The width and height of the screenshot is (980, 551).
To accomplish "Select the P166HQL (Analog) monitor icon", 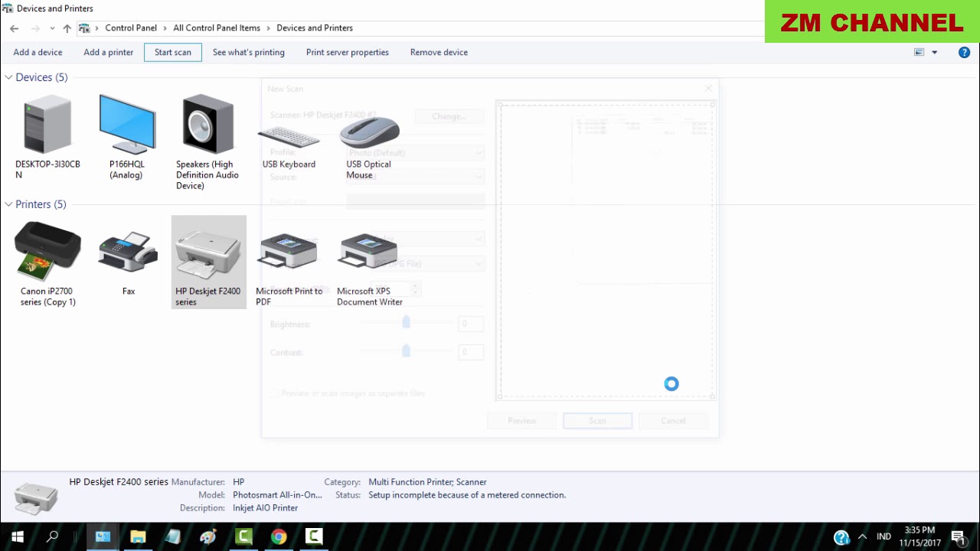I will tap(126, 124).
